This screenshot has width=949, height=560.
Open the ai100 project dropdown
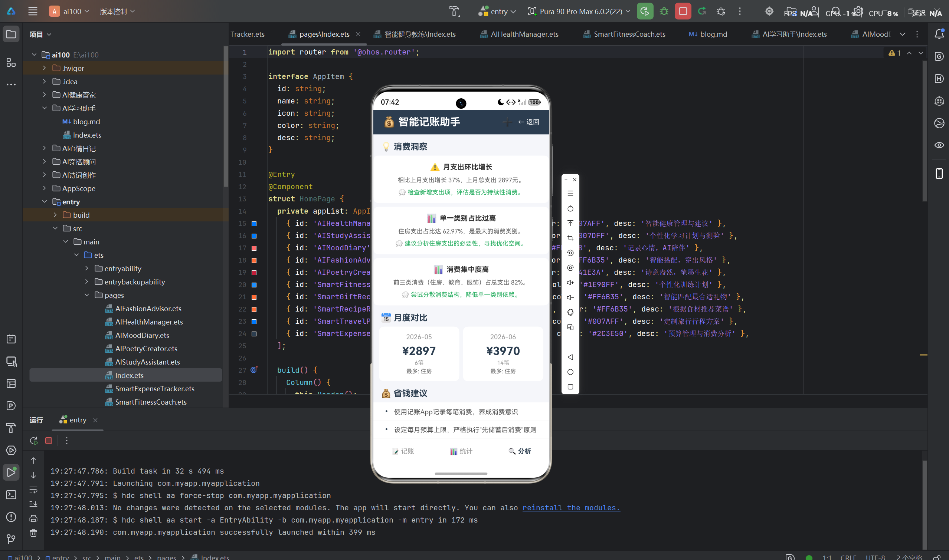[69, 11]
